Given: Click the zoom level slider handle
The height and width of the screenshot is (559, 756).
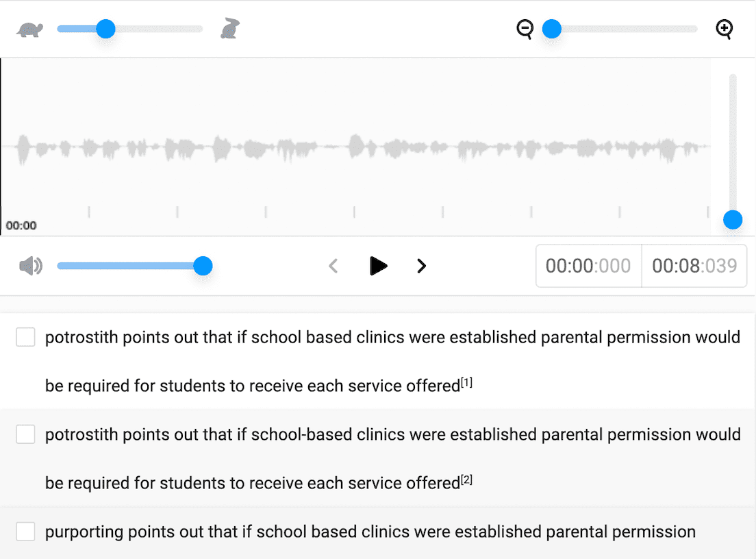Looking at the screenshot, I should [x=552, y=29].
